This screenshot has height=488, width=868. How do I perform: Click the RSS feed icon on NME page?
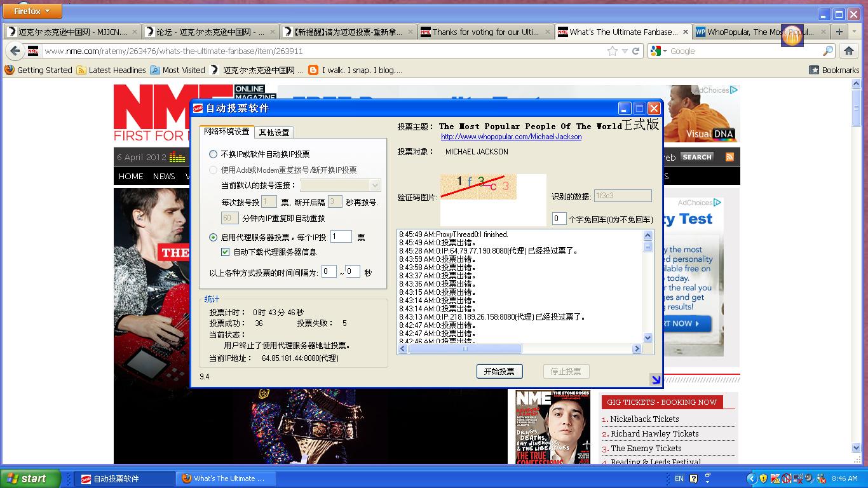point(729,157)
